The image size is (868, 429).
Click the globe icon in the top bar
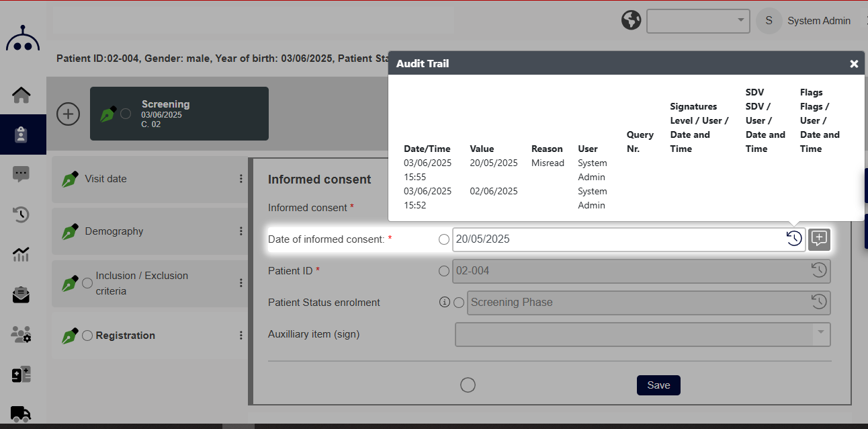[631, 20]
